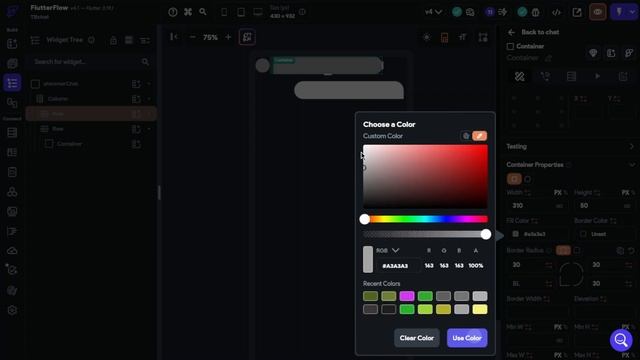Zoom in the canvas with plus

coord(228,37)
